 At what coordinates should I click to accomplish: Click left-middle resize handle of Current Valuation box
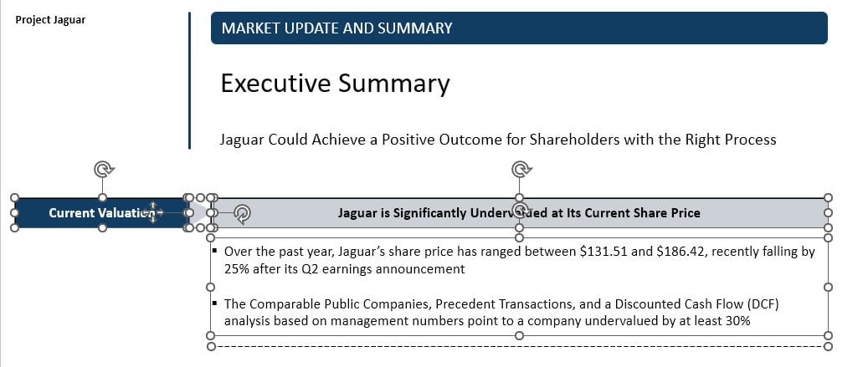click(14, 212)
